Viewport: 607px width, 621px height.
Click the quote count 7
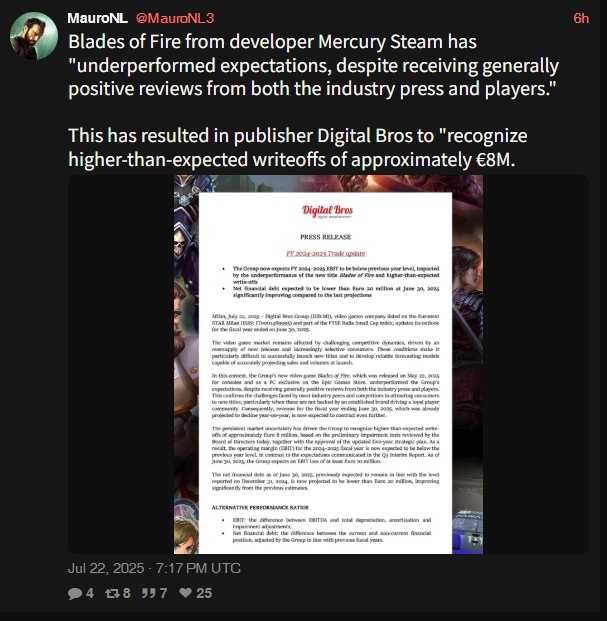(163, 593)
